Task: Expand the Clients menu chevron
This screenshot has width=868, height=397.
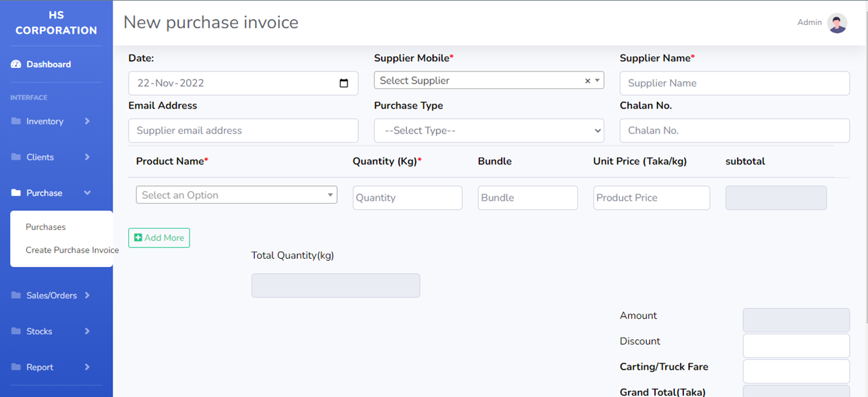Action: tap(87, 157)
